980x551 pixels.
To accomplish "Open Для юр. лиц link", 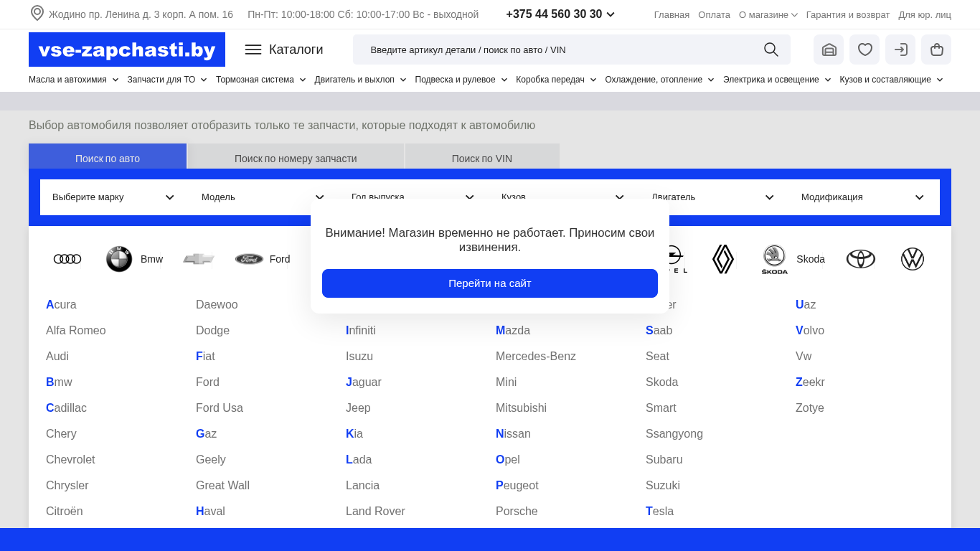I will (925, 14).
